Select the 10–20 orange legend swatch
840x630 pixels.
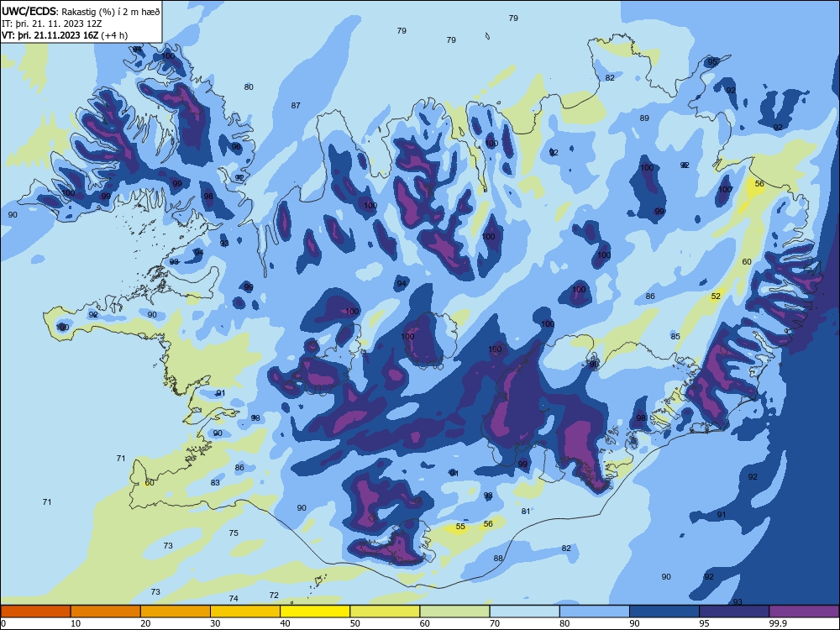coord(106,612)
